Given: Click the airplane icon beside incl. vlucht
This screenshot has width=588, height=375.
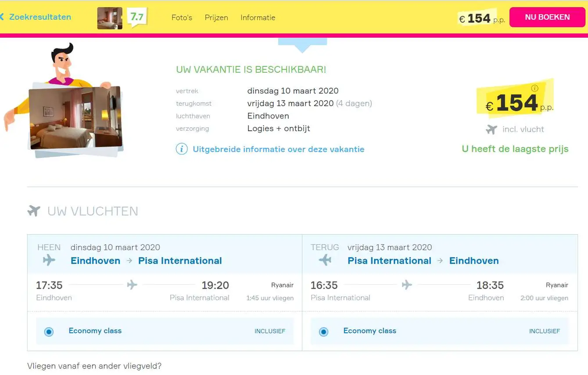Looking at the screenshot, I should point(492,129).
